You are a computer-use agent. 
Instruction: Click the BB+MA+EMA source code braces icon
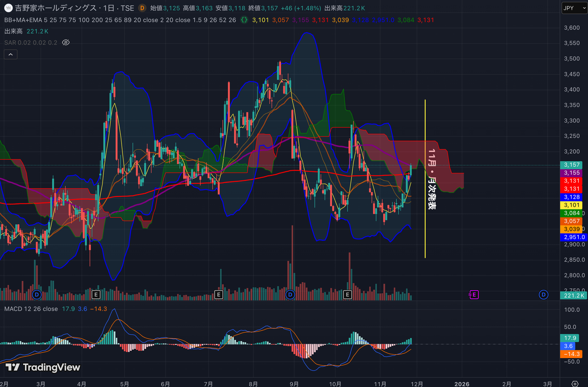[244, 20]
